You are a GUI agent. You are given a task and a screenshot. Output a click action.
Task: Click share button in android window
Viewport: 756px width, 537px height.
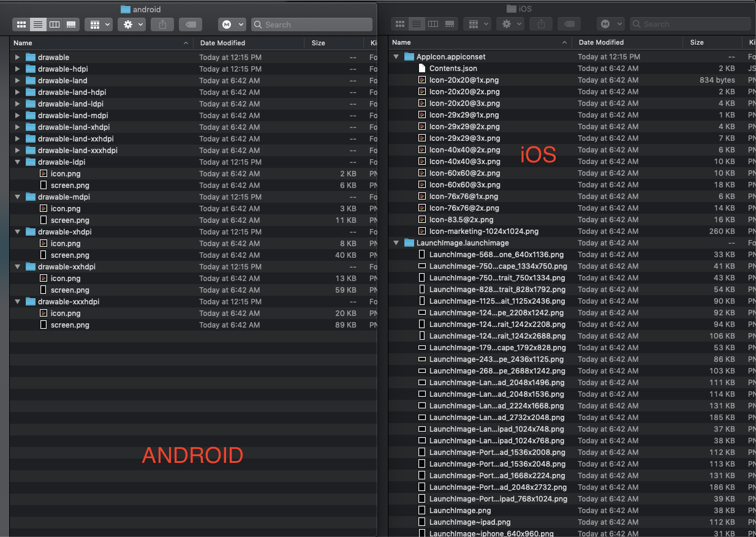162,24
